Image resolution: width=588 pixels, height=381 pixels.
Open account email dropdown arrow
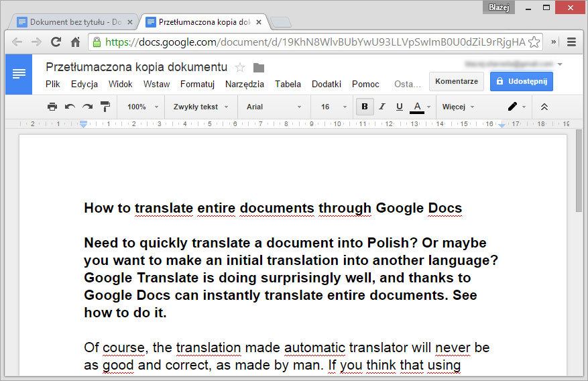[x=560, y=64]
